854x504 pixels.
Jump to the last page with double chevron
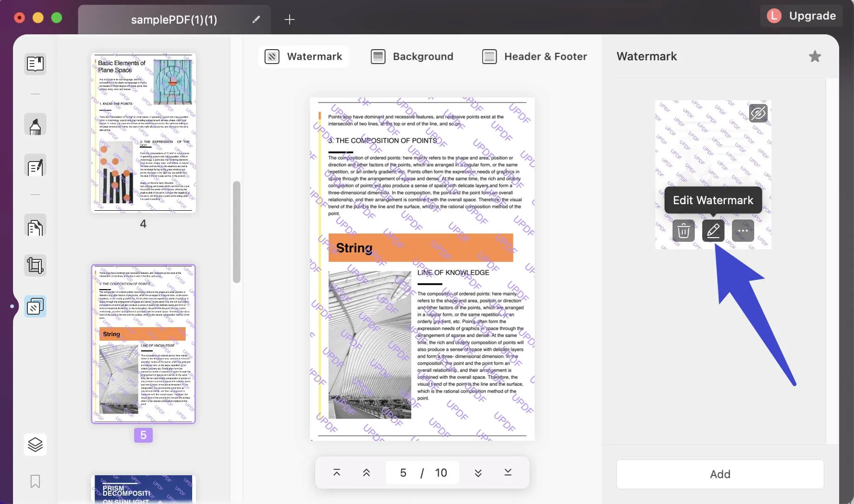click(x=508, y=472)
